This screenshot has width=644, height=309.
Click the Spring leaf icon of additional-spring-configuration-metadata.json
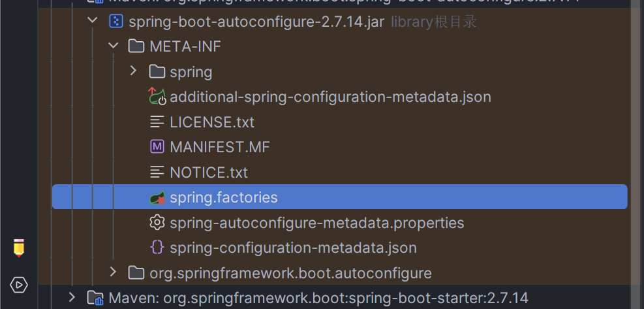pyautogui.click(x=157, y=97)
